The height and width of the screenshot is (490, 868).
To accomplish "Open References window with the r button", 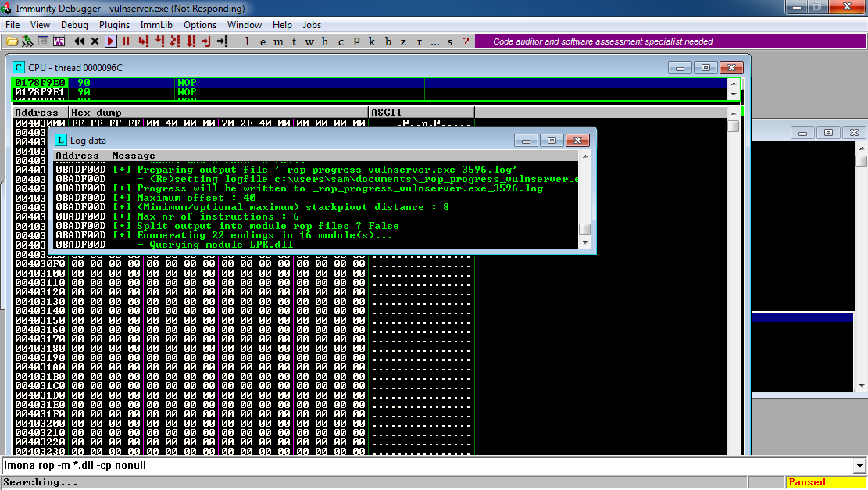I will [x=419, y=41].
